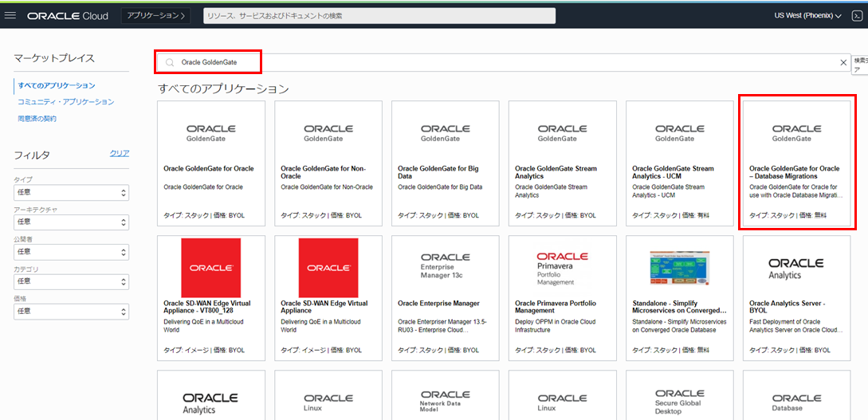
Task: Expand the タイプ filter dropdown
Action: (71, 193)
